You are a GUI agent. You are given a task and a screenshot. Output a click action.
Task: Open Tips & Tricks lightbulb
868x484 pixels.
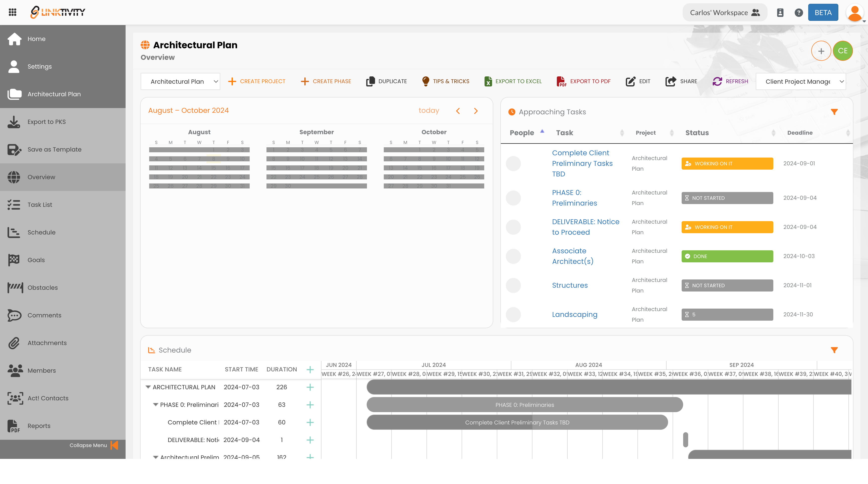point(425,81)
